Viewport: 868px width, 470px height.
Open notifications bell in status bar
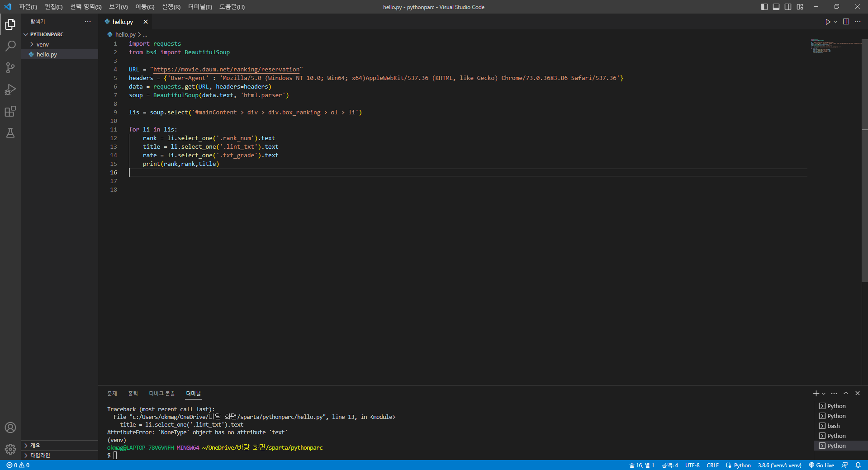pos(858,465)
